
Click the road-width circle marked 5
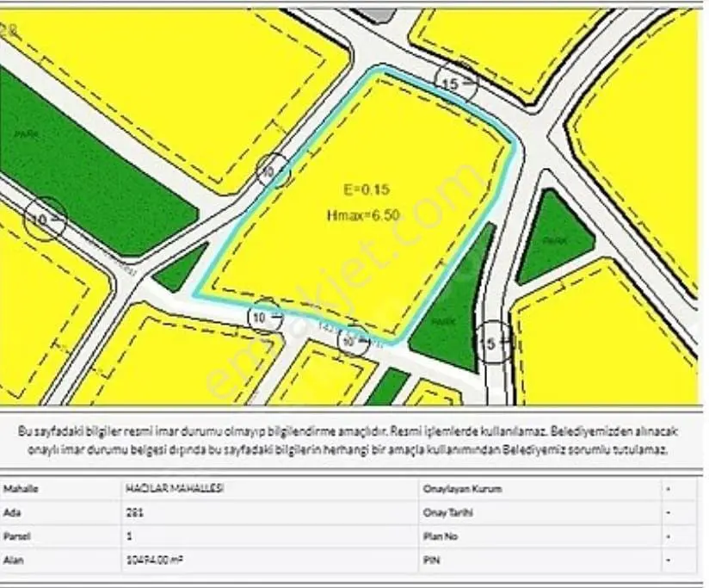[x=495, y=343]
